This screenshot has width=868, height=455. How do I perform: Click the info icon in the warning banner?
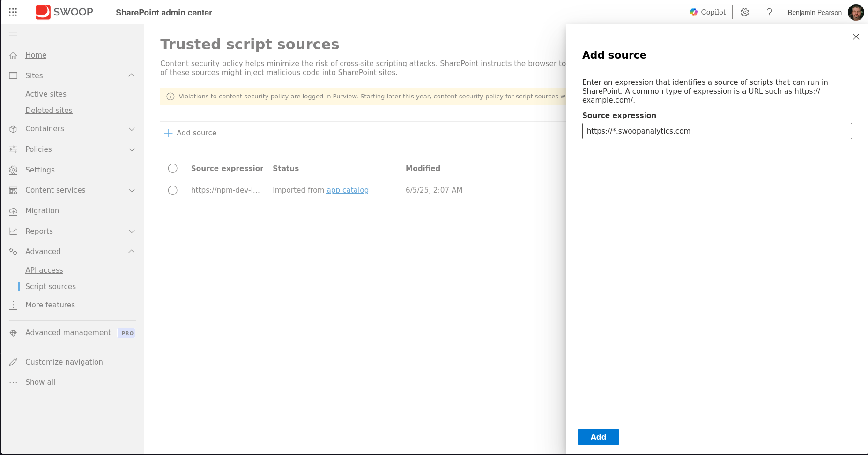[171, 97]
